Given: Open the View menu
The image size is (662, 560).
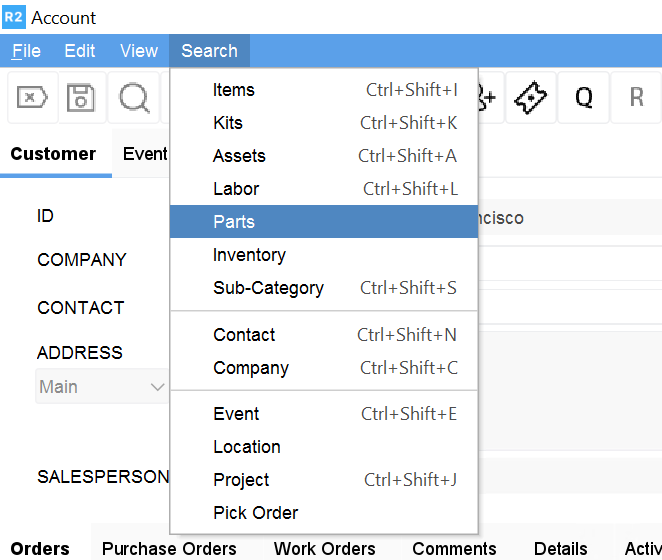Looking at the screenshot, I should pos(139,51).
